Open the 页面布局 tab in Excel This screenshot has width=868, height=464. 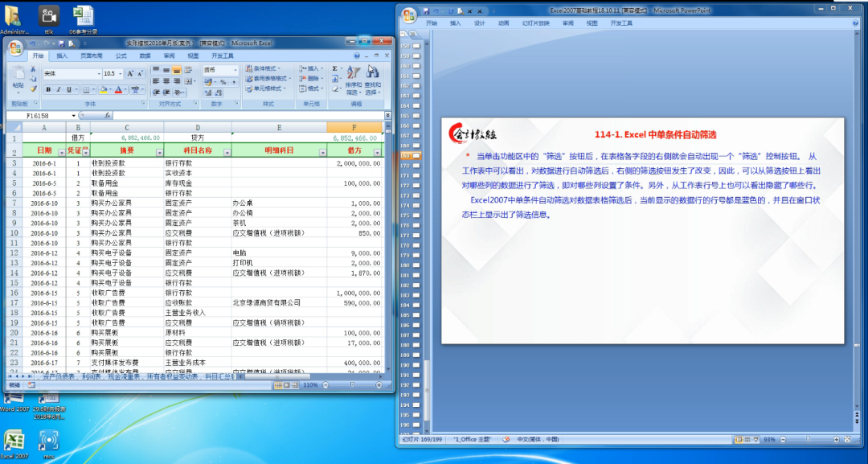[92, 56]
